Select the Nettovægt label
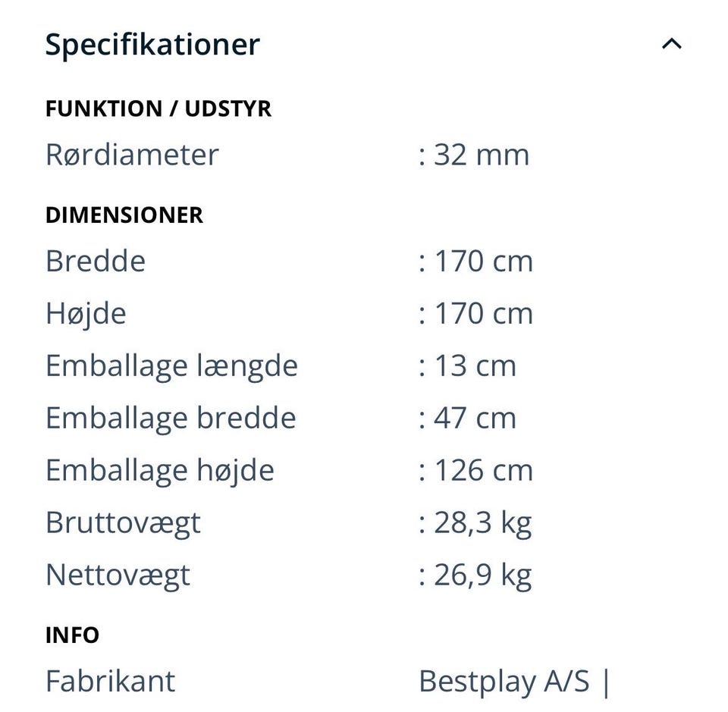This screenshot has height=712, width=728. click(x=118, y=575)
